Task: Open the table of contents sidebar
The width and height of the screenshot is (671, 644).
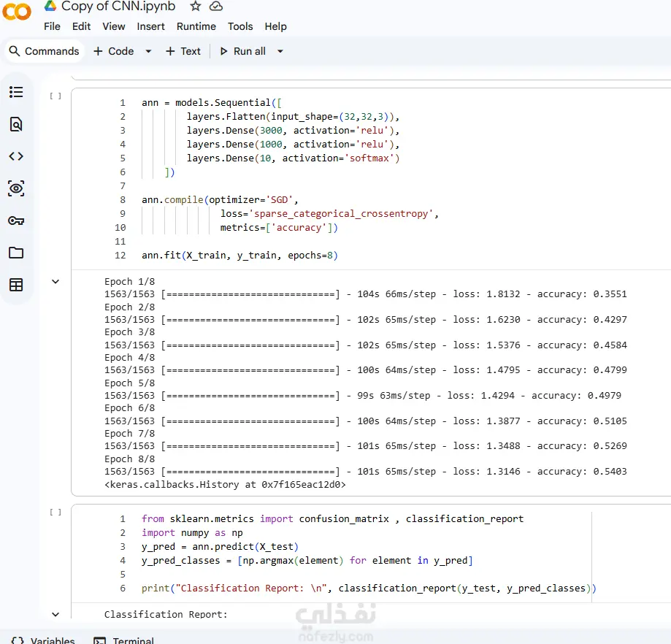Action: [16, 92]
